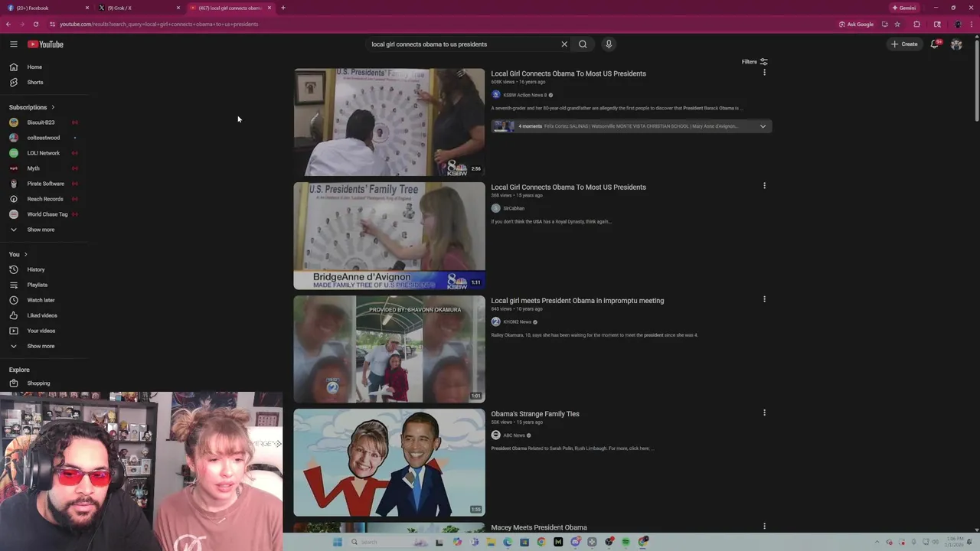Open Biscuit-B23 subscription channel

coord(43,122)
